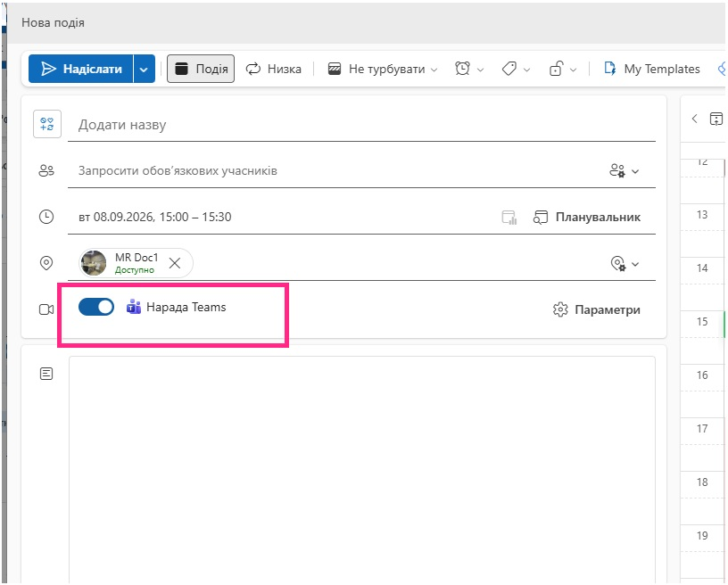
Task: Open the Параметри meeting settings
Action: pyautogui.click(x=597, y=309)
